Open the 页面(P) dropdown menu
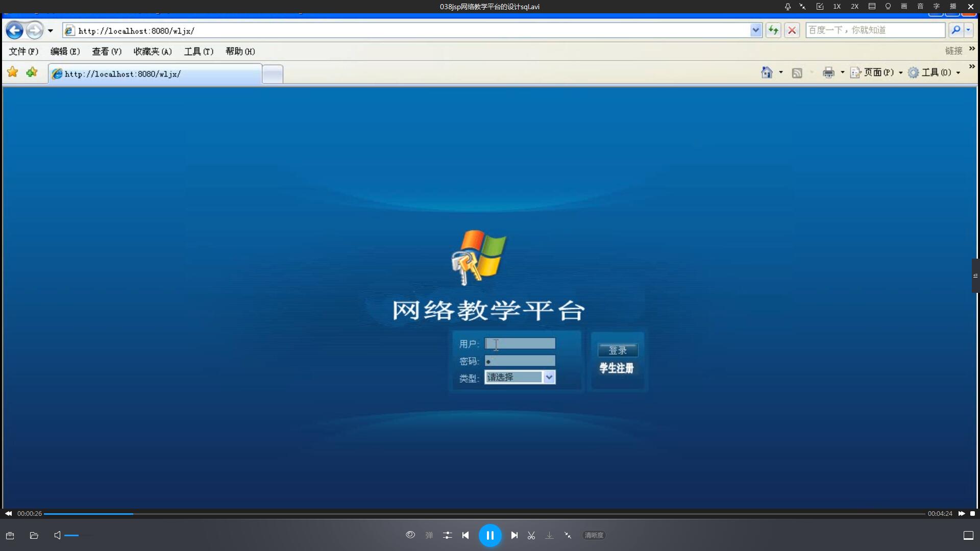Image resolution: width=980 pixels, height=551 pixels. click(876, 72)
